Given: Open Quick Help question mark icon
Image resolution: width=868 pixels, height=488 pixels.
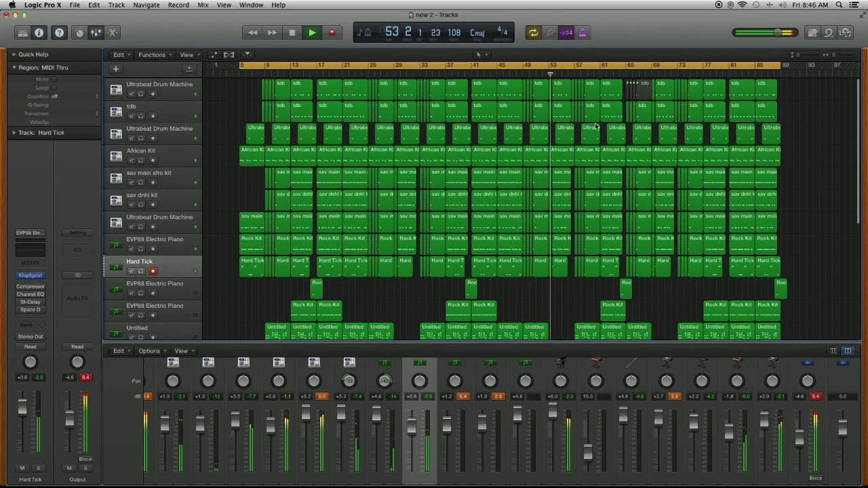Looking at the screenshot, I should (x=60, y=33).
